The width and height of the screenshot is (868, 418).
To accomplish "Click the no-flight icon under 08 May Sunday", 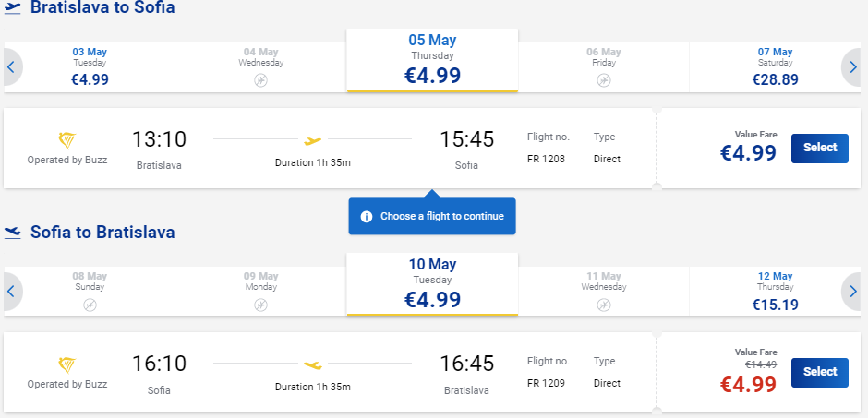I will click(x=90, y=305).
